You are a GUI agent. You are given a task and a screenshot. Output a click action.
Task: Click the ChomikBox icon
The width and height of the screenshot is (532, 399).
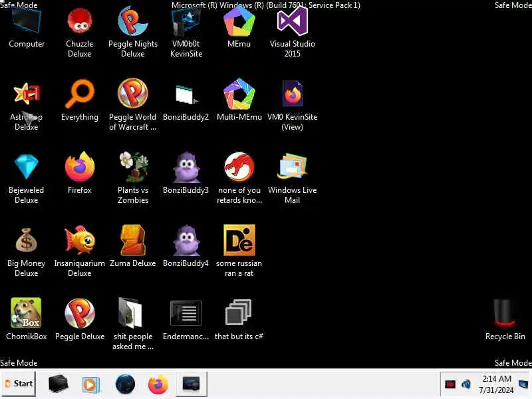[x=26, y=313]
